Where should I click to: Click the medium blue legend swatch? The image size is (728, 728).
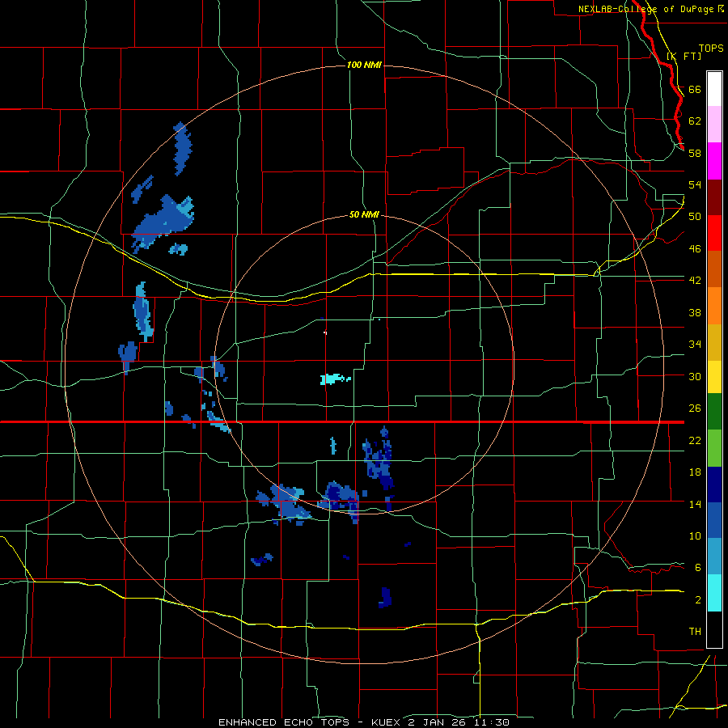click(714, 520)
